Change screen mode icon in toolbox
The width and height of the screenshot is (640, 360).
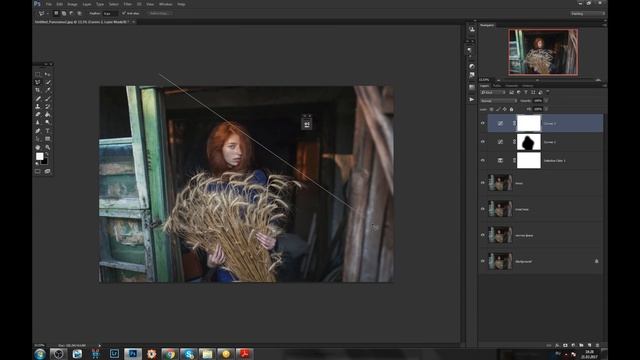pyautogui.click(x=48, y=171)
